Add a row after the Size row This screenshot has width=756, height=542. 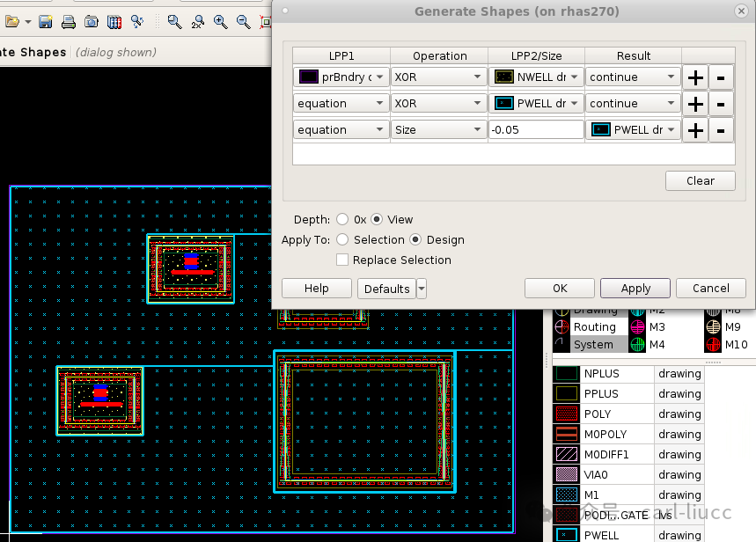tap(695, 130)
